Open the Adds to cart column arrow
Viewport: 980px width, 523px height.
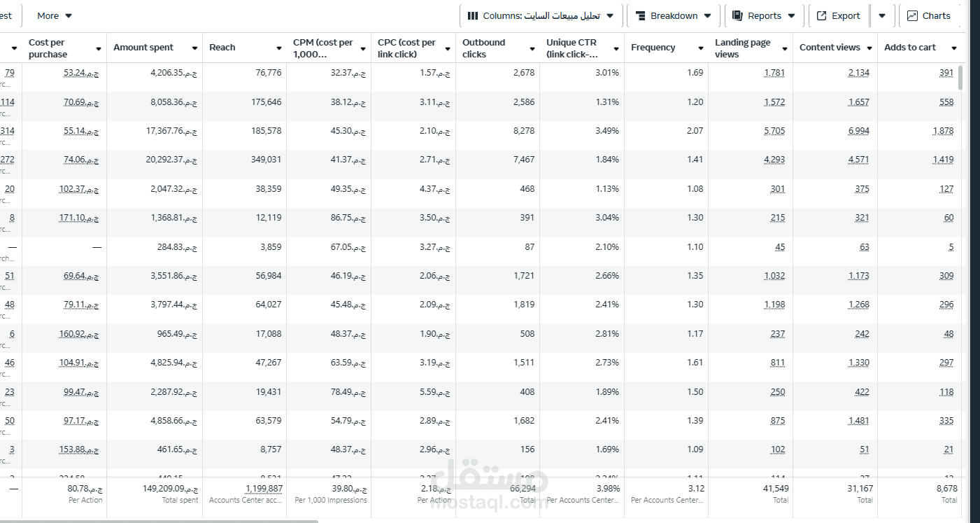point(953,48)
